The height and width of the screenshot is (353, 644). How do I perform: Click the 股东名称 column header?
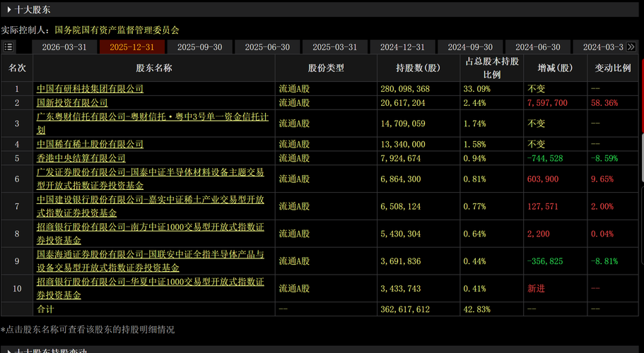pyautogui.click(x=154, y=68)
